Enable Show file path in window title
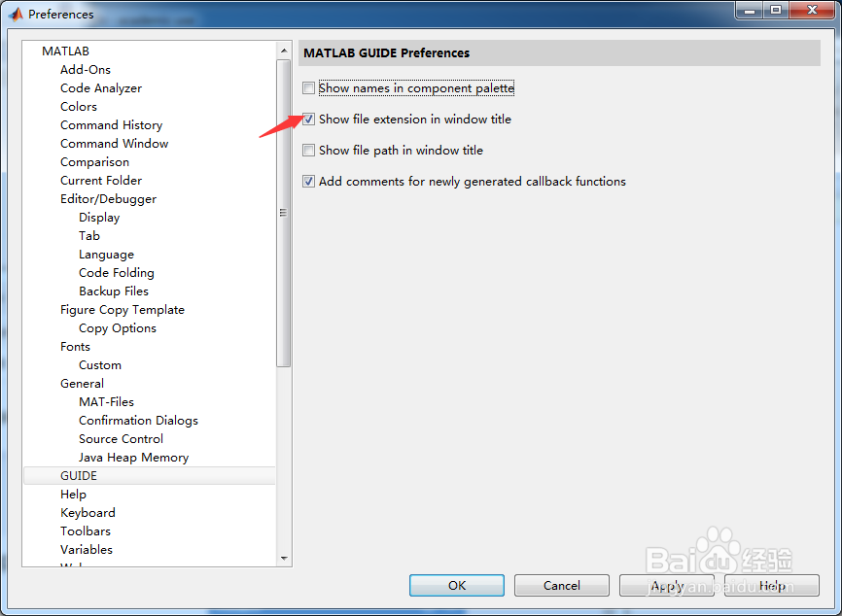The image size is (842, 616). [x=308, y=151]
